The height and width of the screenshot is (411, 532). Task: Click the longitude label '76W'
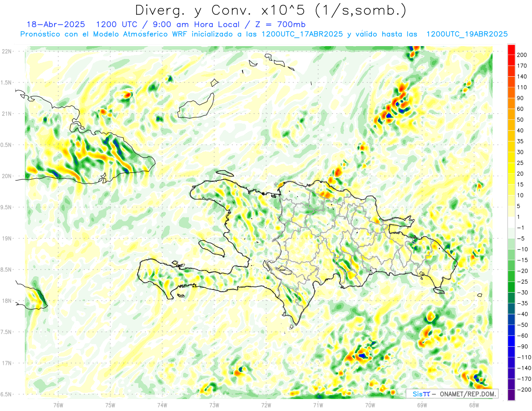[x=59, y=405]
